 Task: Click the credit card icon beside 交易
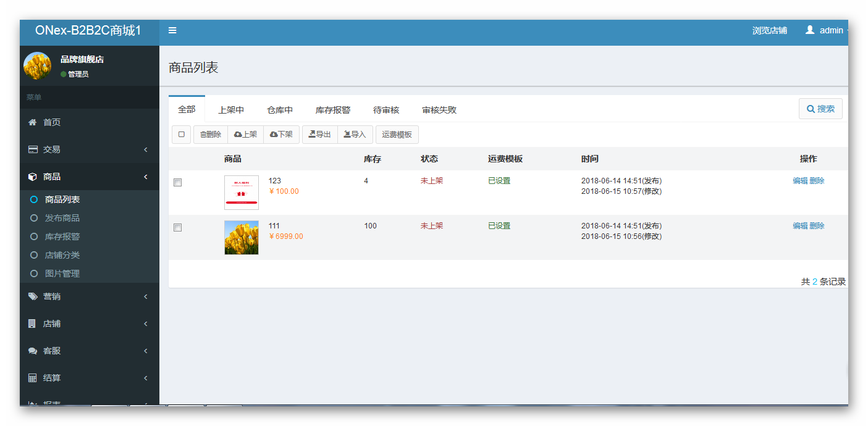33,149
